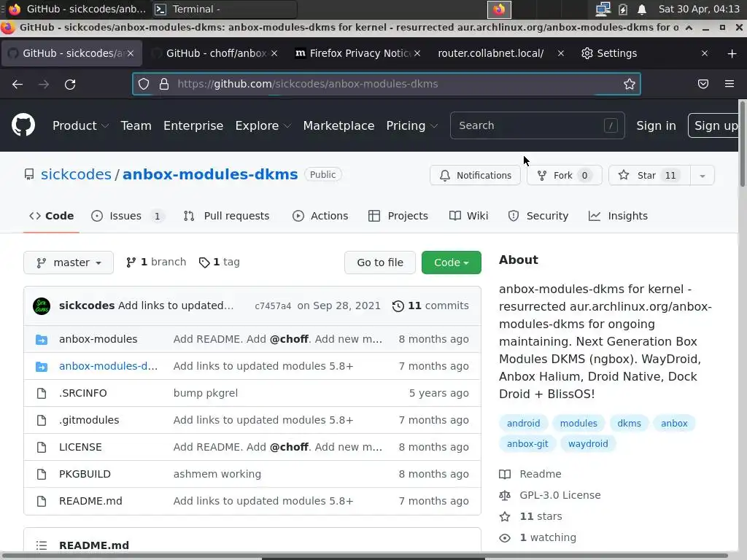Open the PKGBUILD file
Viewport: 747px width, 560px height.
pos(85,474)
